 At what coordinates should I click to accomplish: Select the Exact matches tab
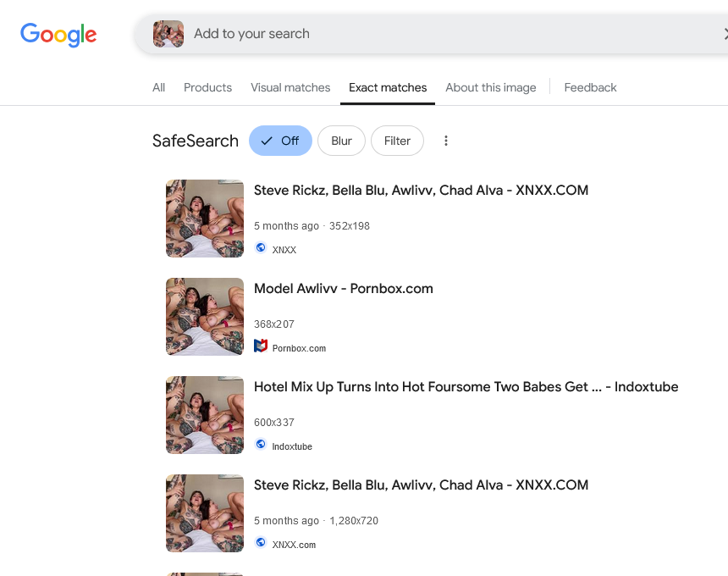point(388,87)
